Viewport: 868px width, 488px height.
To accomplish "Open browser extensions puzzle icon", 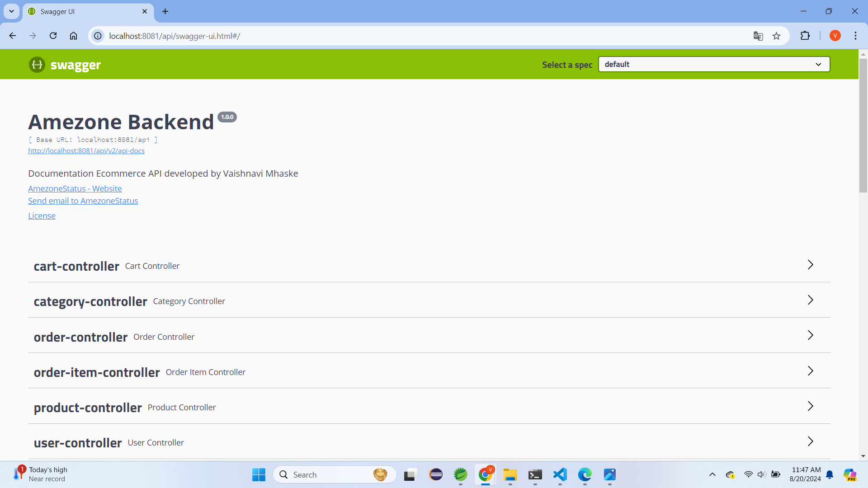I will (805, 36).
